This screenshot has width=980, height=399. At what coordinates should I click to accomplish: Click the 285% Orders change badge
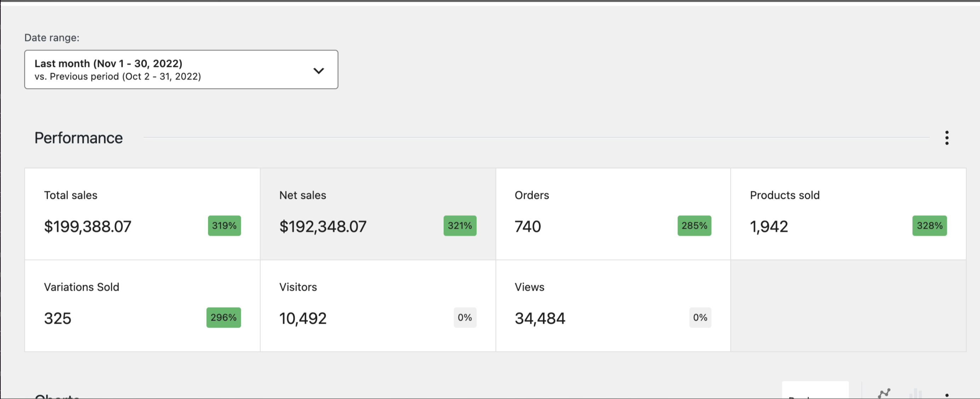[694, 226]
